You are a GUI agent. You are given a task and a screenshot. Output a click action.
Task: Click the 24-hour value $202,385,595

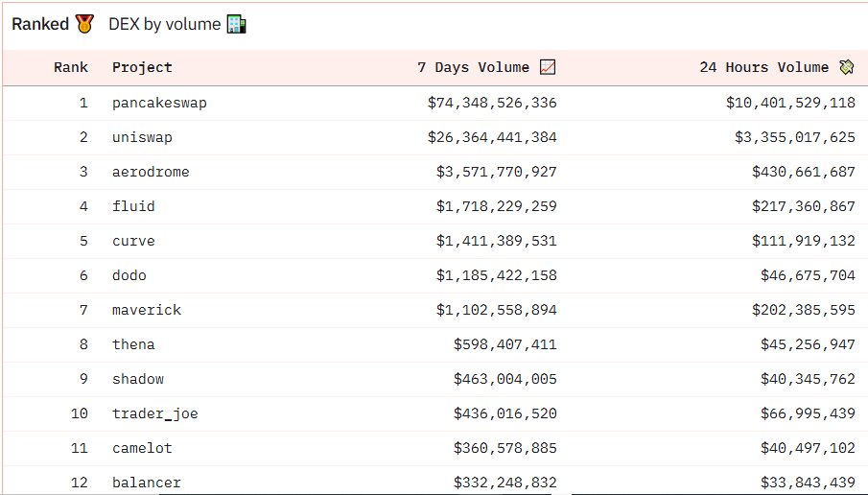(x=804, y=310)
